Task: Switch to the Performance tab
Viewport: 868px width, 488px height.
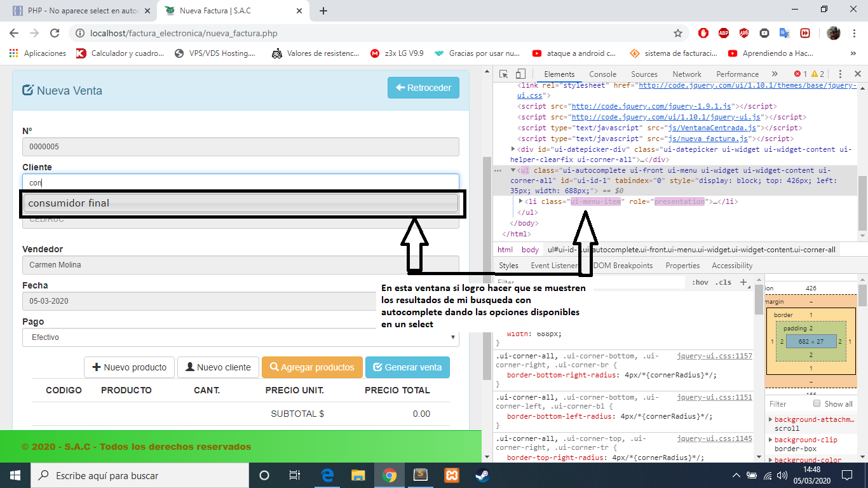Action: [x=737, y=74]
